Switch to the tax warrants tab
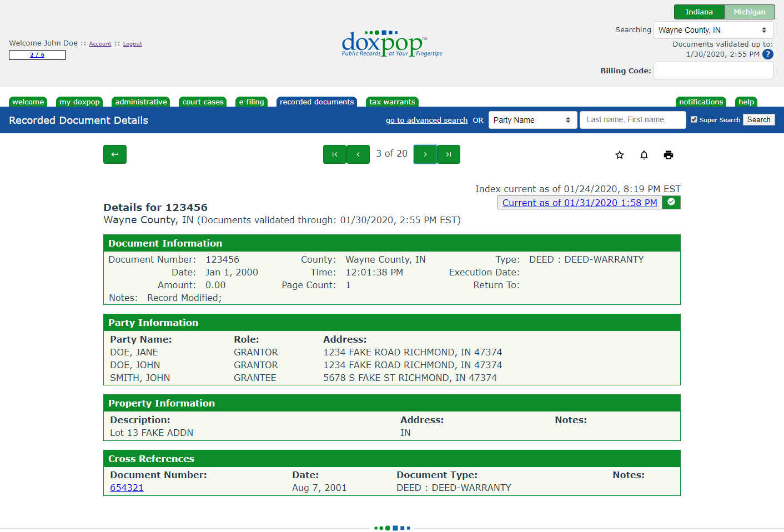This screenshot has width=784, height=532. [x=392, y=102]
